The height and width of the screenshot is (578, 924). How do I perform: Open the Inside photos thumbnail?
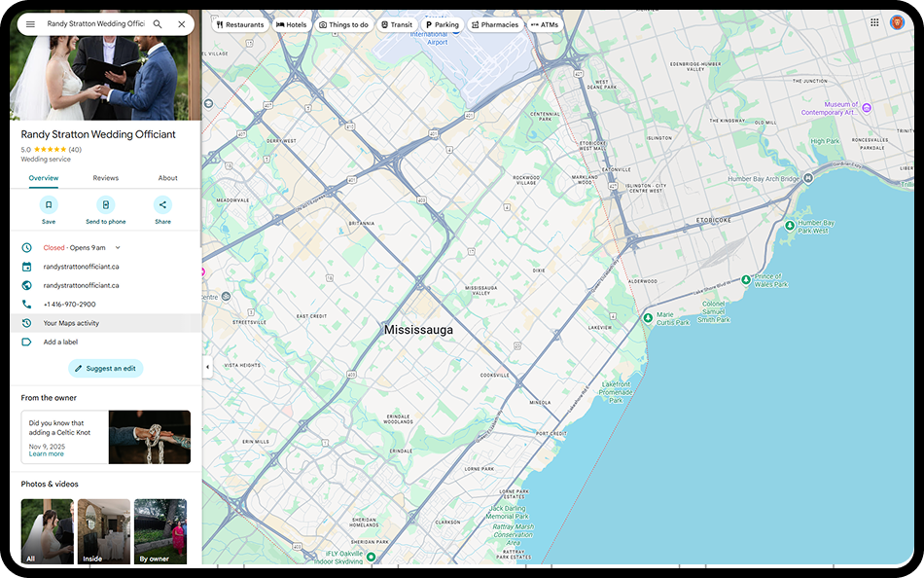(104, 531)
